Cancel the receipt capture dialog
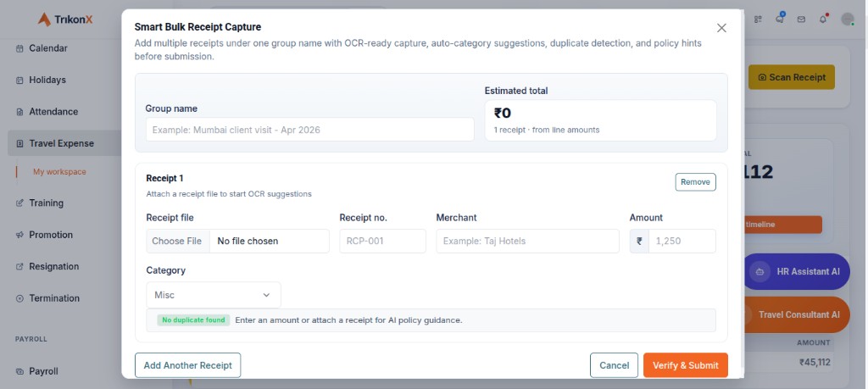Viewport: 868px width, 389px height. point(614,365)
